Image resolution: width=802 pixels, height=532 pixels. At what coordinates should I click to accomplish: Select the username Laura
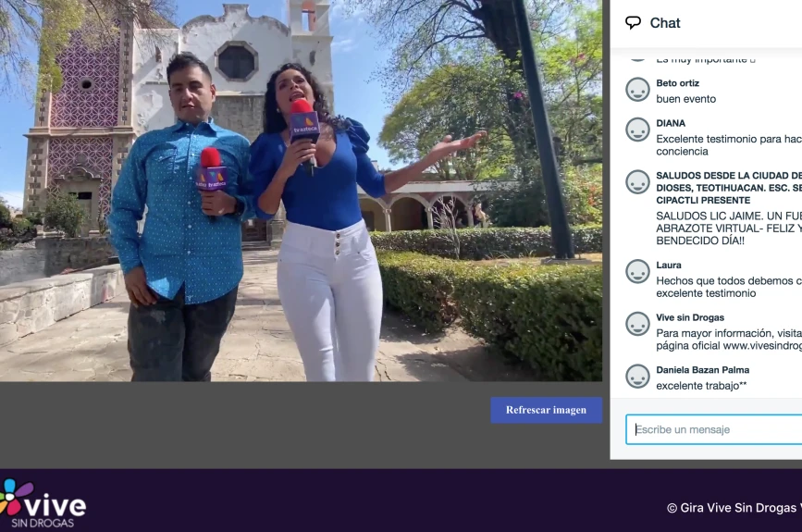(x=669, y=265)
